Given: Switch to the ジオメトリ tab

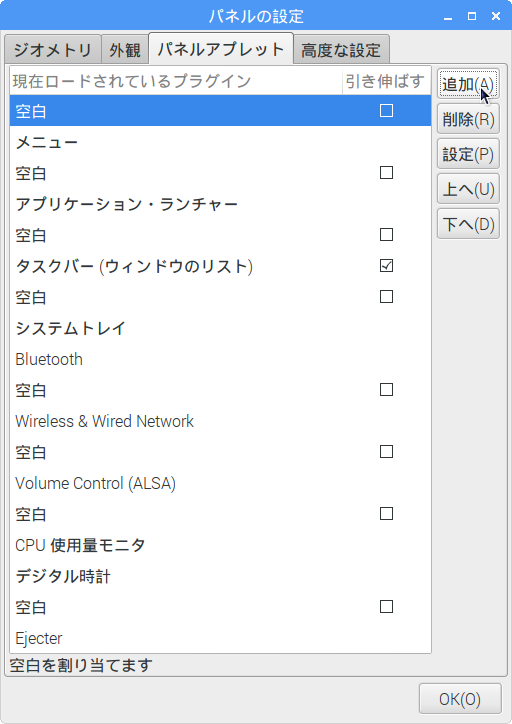Looking at the screenshot, I should [53, 49].
